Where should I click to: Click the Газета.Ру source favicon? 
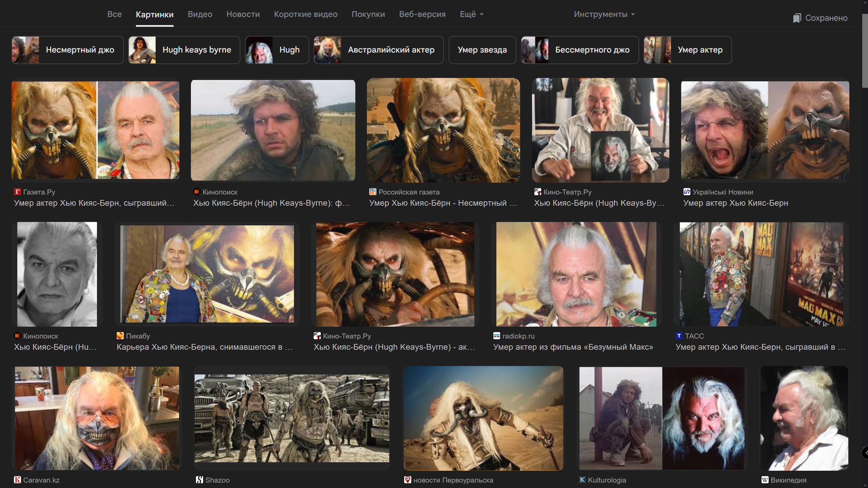point(17,192)
